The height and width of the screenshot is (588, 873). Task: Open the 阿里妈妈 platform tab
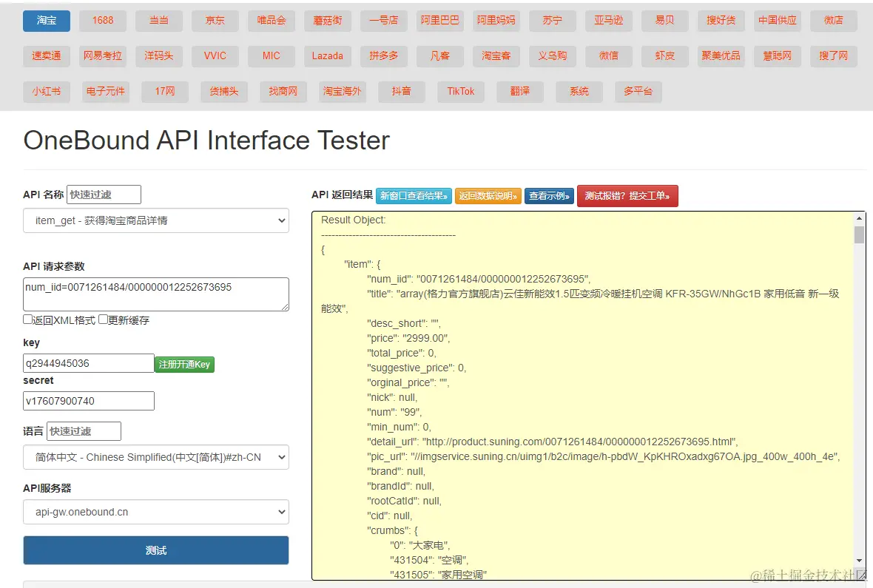(496, 21)
